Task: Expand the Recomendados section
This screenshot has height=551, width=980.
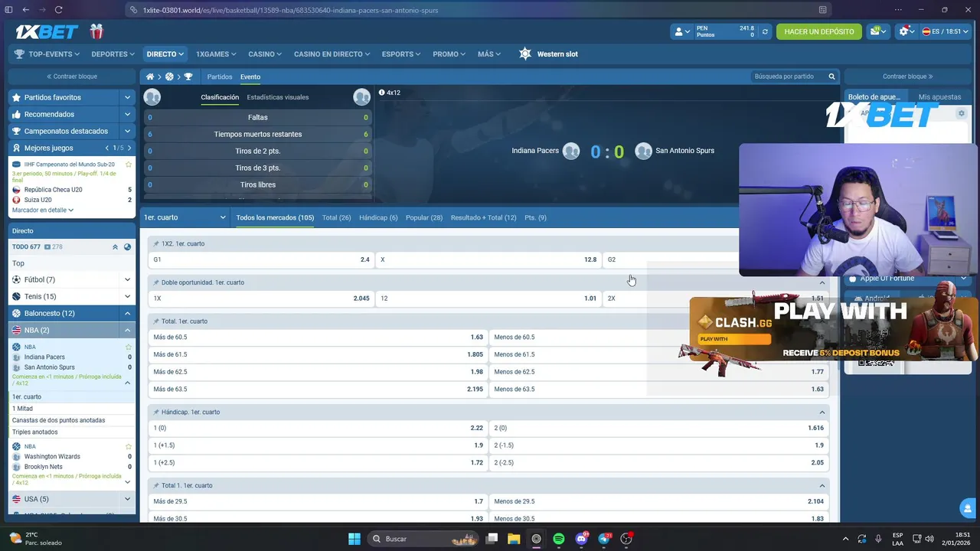Action: pyautogui.click(x=127, y=114)
